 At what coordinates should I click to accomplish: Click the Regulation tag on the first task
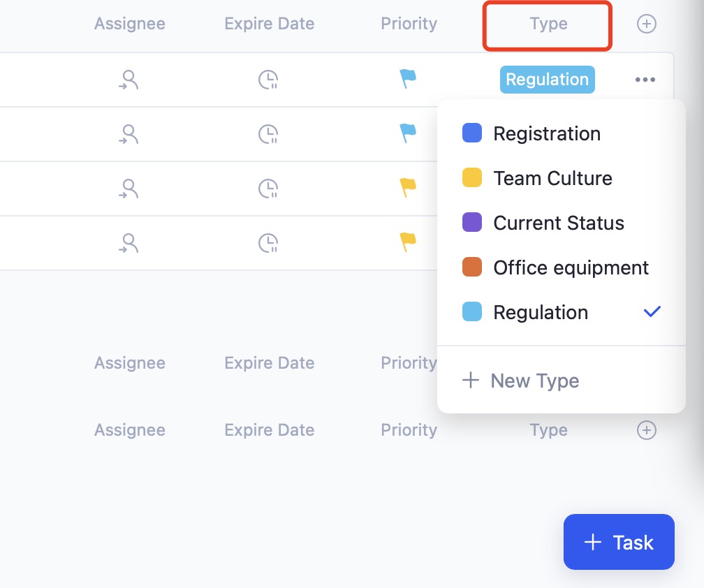(547, 79)
